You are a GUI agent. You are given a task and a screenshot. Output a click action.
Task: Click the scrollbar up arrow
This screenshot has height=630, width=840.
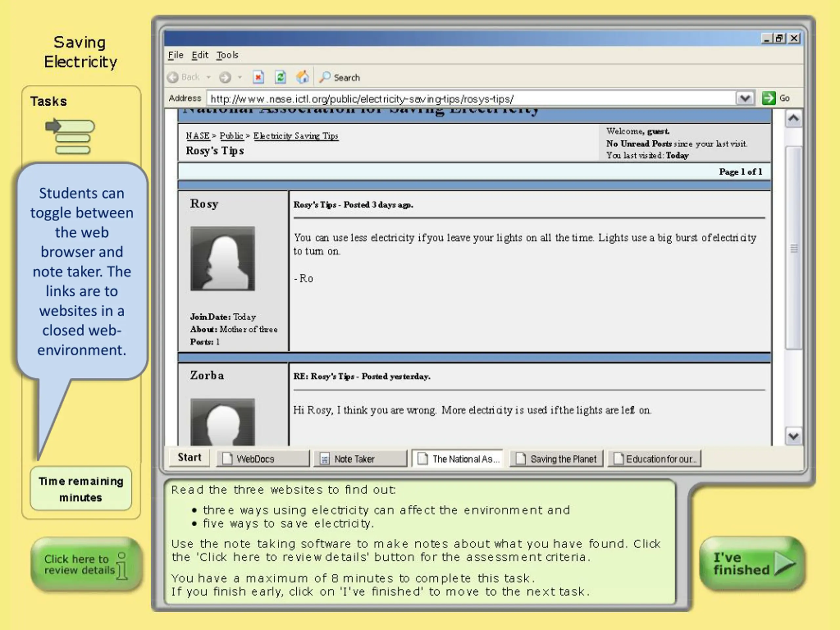click(793, 118)
